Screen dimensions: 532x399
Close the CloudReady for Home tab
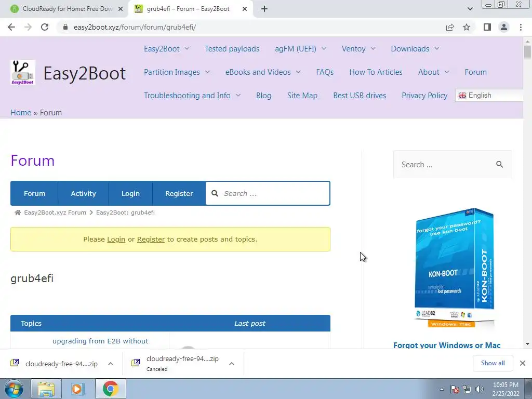(x=121, y=9)
